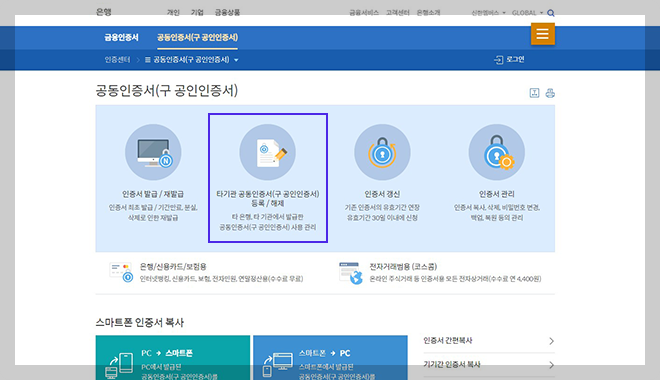Click the 인증서 발급 / 재발급 title
Image resolution: width=660 pixels, height=380 pixels.
click(153, 194)
